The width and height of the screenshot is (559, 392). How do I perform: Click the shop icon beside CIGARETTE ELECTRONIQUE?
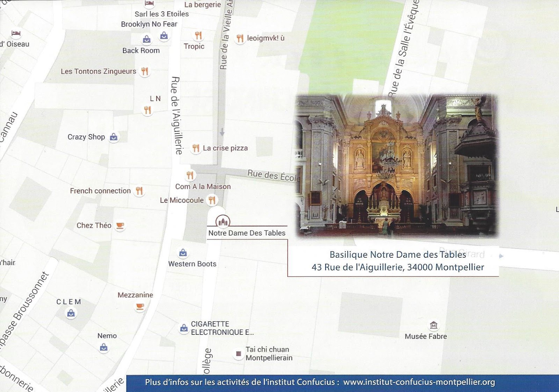click(184, 328)
